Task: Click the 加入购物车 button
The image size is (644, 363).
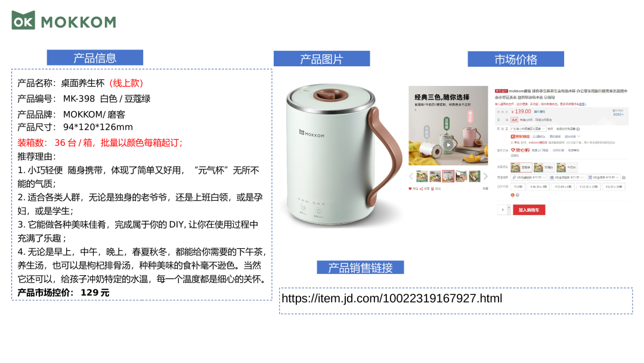Action: click(529, 210)
